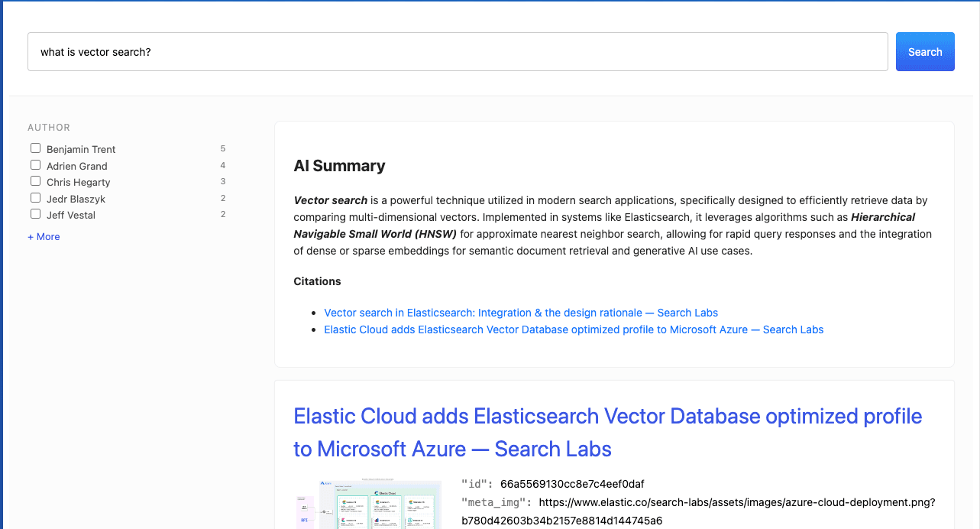The height and width of the screenshot is (529, 980).
Task: Click the 'Citations' label in AI Summary
Action: coord(317,281)
